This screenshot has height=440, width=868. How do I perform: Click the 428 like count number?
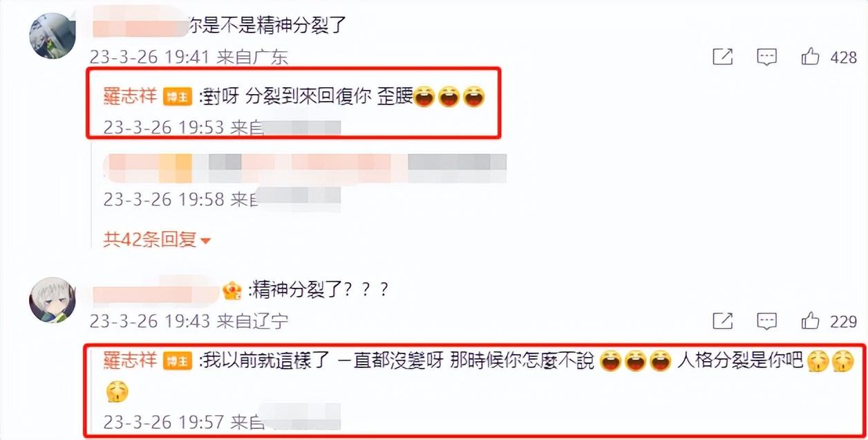click(x=843, y=57)
